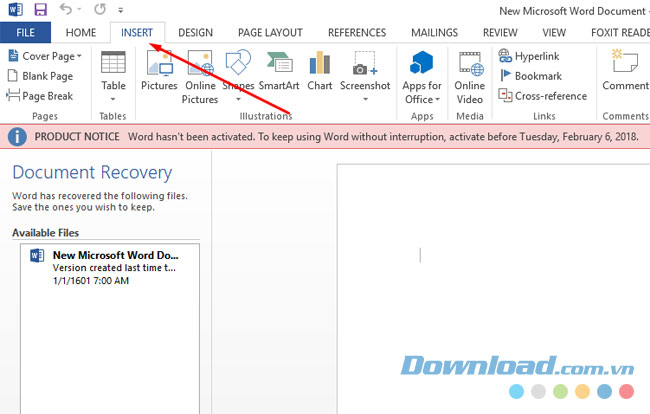Open the Cover Page dropdown
The image size is (650, 414).
(45, 56)
